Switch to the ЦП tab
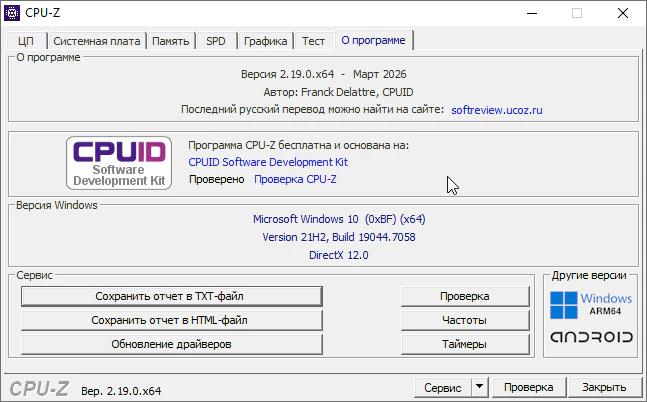Viewport: 647px width, 402px height. click(x=26, y=41)
